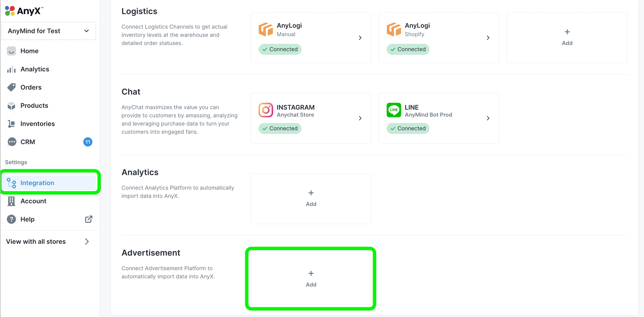Click the Orders tag icon

click(11, 87)
